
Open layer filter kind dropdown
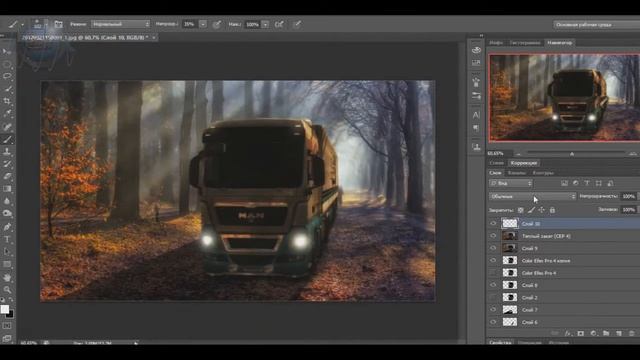click(511, 184)
